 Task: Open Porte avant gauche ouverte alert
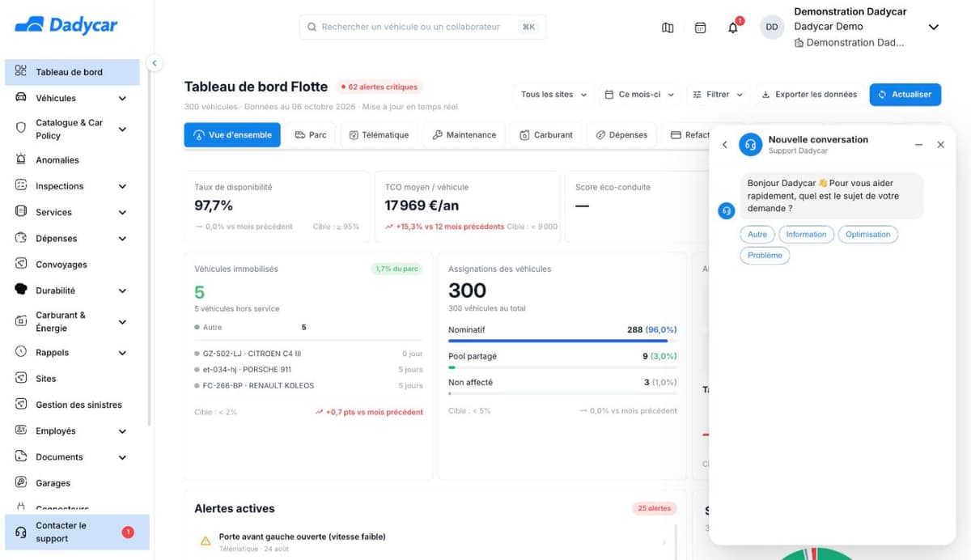point(435,542)
